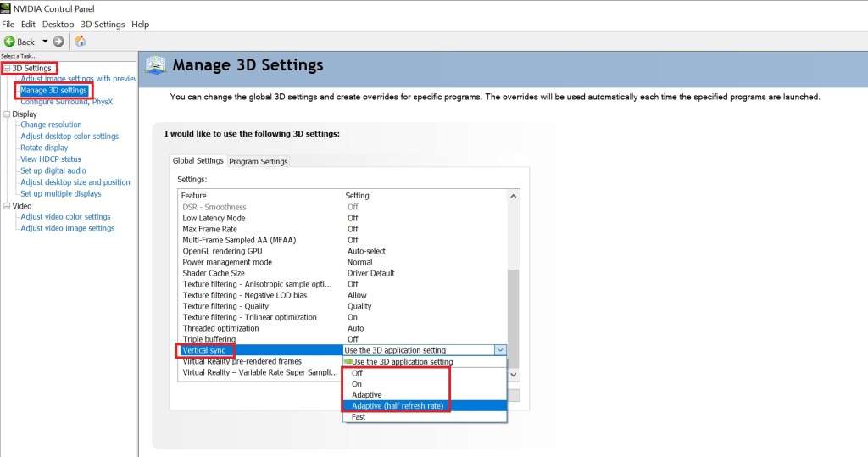Click the Auto-select value for OpenGL GPU
This screenshot has height=457, width=868.
coord(366,252)
